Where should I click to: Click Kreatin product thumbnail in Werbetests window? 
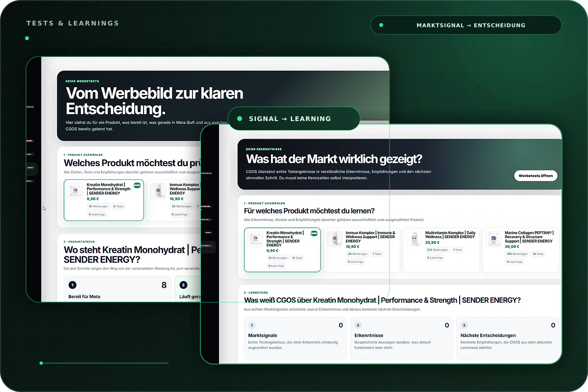[x=75, y=191]
